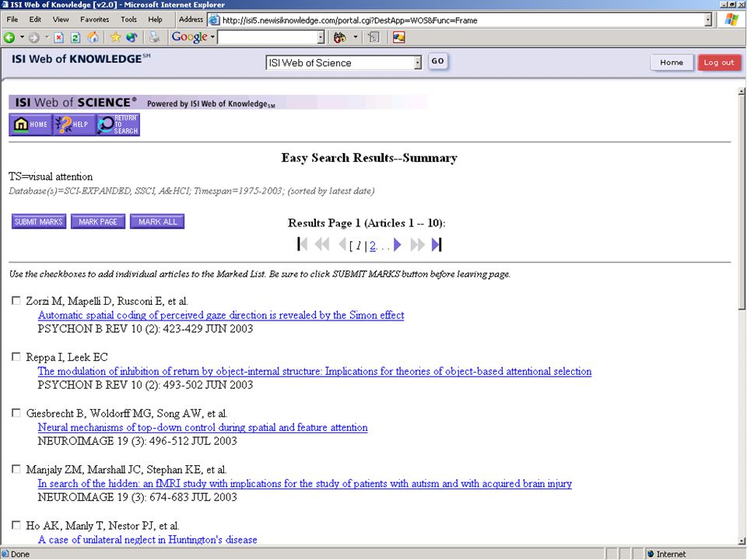The height and width of the screenshot is (560, 747).
Task: Open 'A case of unilateral neglect in Huntington's disease' link
Action: [x=148, y=540]
